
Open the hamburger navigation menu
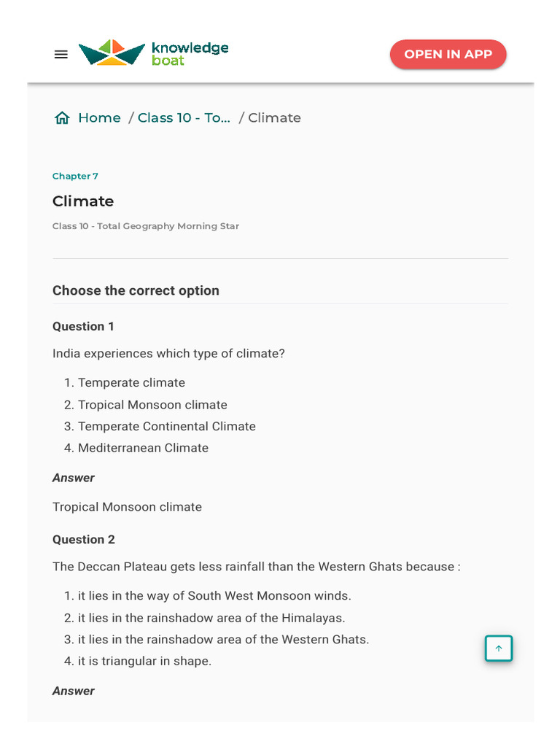tap(61, 54)
